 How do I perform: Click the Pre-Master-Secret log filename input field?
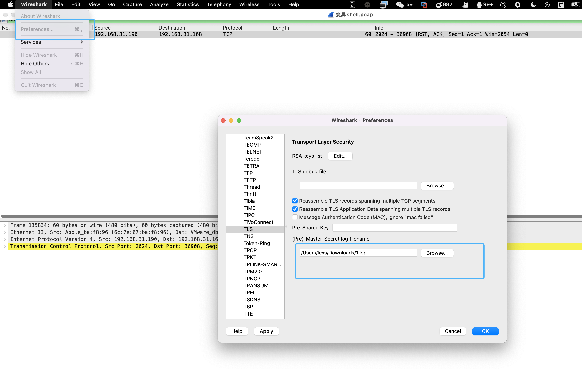(359, 253)
